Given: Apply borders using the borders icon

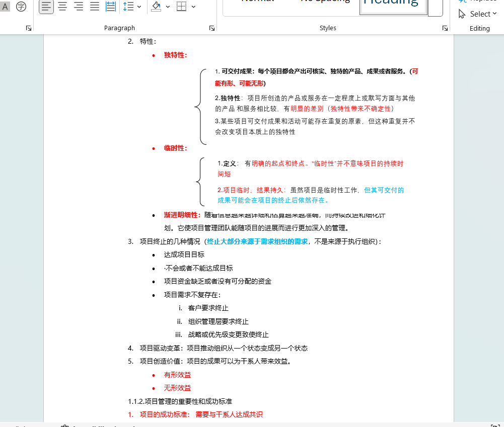Looking at the screenshot, I should [181, 7].
